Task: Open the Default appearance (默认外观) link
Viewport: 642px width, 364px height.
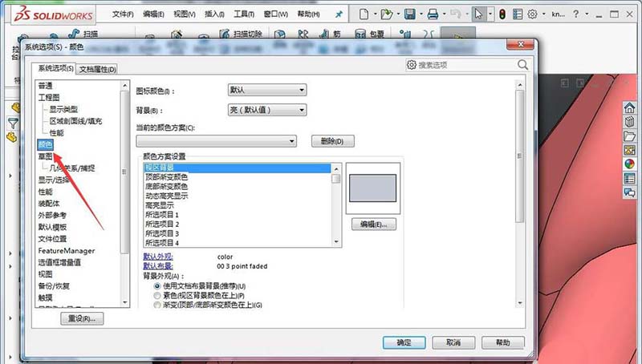Action: click(x=158, y=257)
